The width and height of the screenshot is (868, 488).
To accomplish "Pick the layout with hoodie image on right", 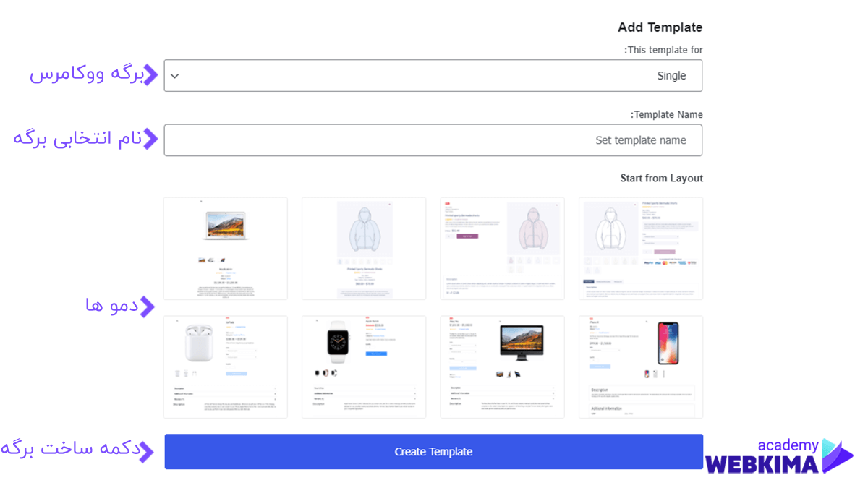I will [502, 249].
